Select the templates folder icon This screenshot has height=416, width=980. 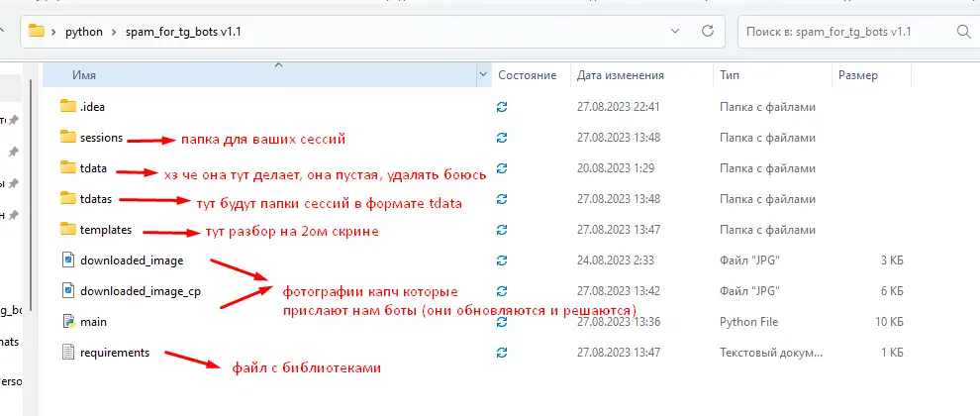click(67, 229)
